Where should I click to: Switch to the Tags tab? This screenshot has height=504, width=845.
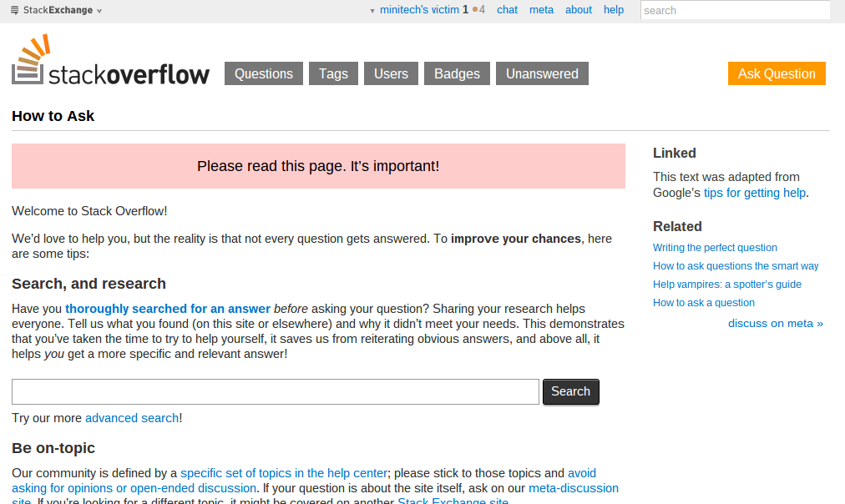(334, 73)
